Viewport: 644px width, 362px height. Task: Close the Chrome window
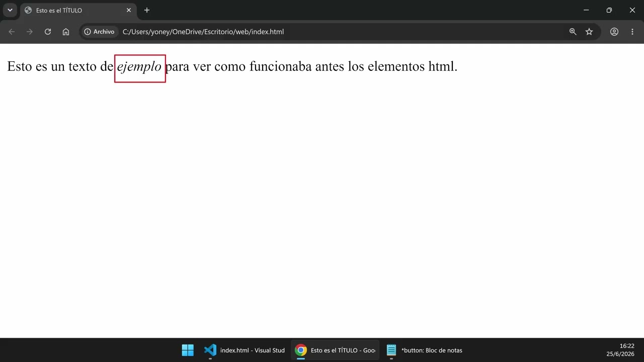[632, 10]
